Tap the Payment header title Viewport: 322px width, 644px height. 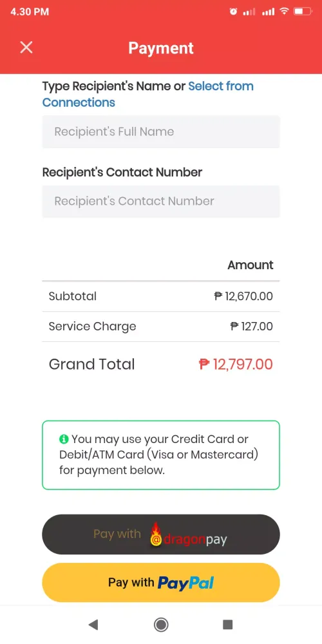point(161,48)
